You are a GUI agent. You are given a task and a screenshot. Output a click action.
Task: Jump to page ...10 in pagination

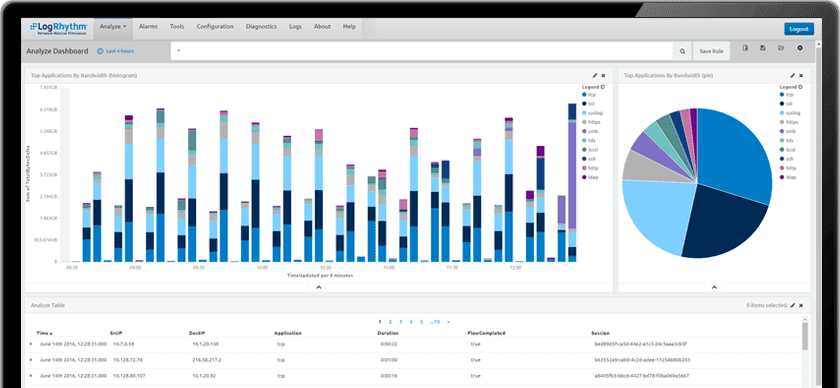click(x=435, y=322)
